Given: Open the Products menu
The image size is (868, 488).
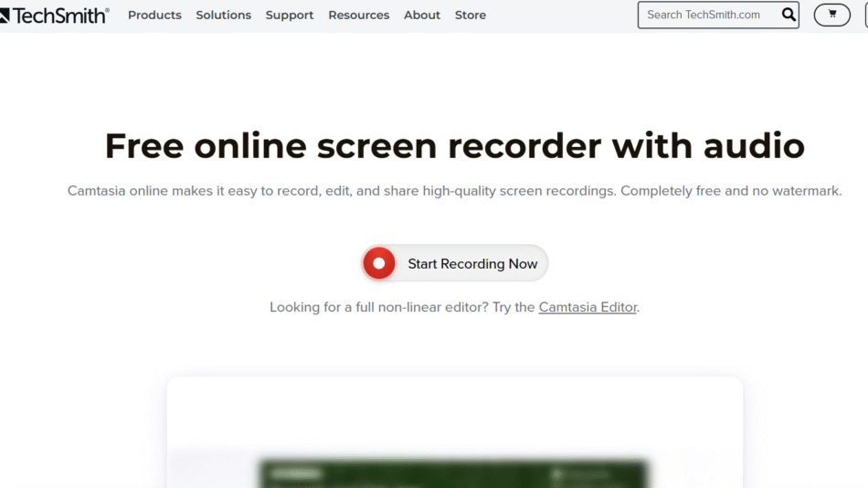Looking at the screenshot, I should point(154,15).
